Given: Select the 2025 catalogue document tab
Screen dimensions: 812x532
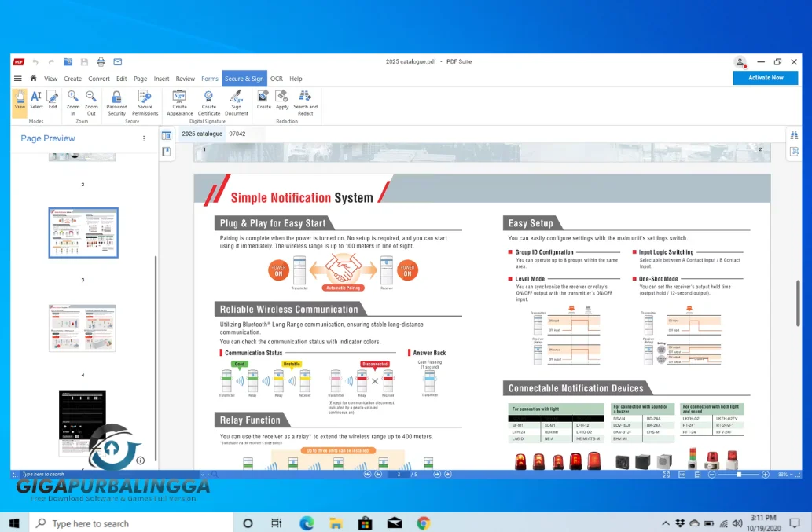Looking at the screenshot, I should point(202,134).
